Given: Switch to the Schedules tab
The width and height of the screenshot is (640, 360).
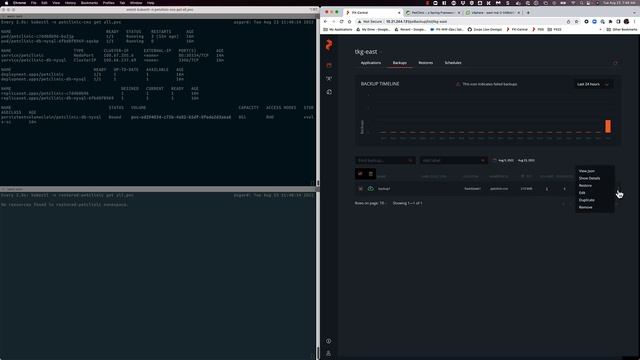Looking at the screenshot, I should coord(453,63).
